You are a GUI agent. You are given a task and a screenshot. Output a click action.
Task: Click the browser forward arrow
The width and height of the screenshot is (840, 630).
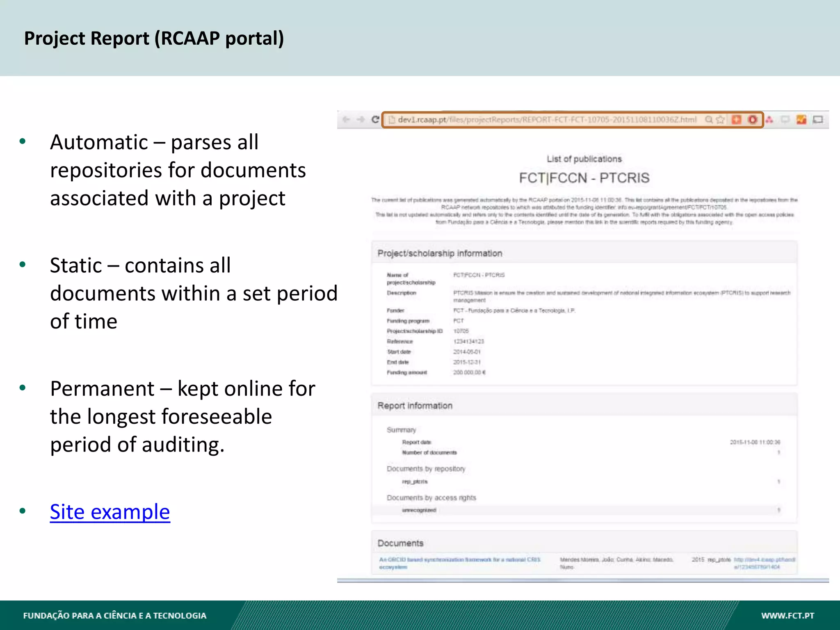point(361,119)
